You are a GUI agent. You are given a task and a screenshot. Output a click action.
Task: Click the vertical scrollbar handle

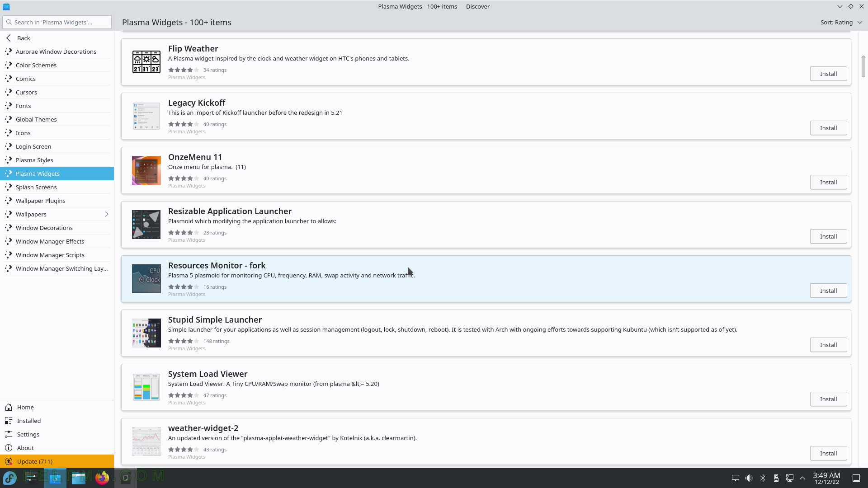[x=863, y=66]
